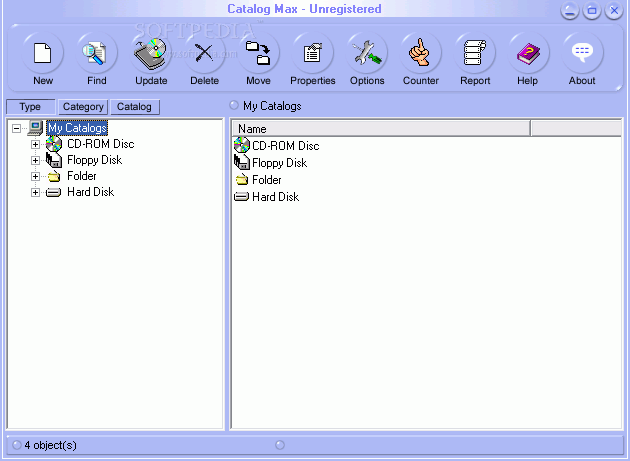The image size is (630, 461).
Task: Click CD-ROM Disc icon in list pane
Action: pos(242,145)
